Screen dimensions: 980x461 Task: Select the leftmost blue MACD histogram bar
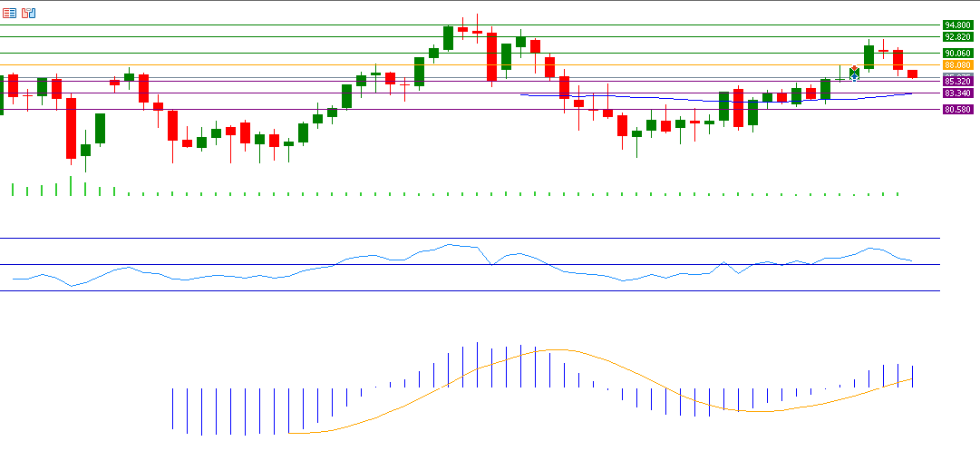point(172,408)
